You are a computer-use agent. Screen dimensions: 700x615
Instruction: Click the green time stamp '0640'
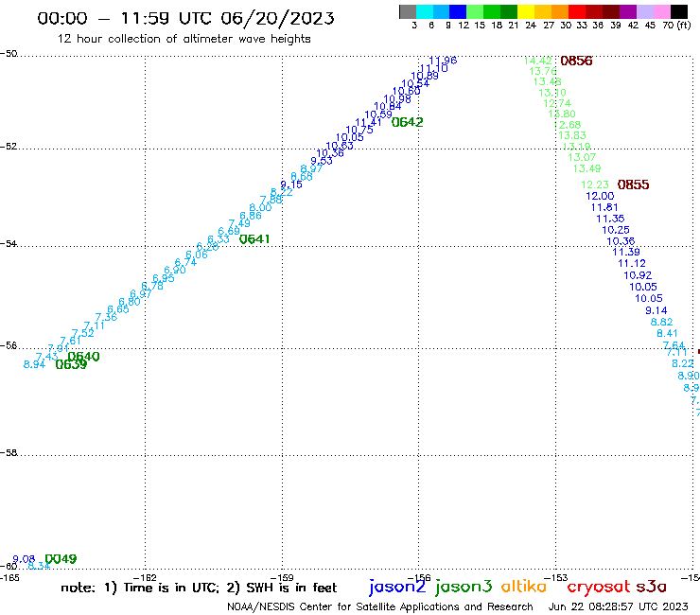83,357
